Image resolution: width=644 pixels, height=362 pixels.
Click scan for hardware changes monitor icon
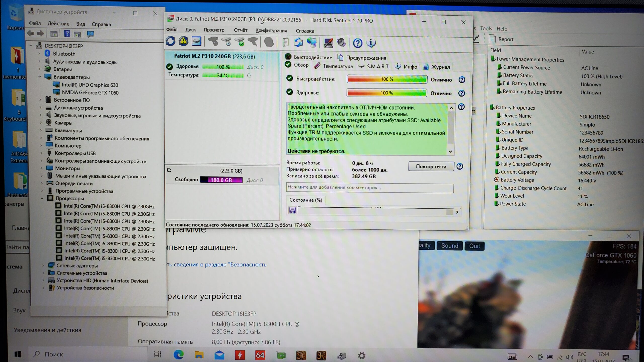90,34
